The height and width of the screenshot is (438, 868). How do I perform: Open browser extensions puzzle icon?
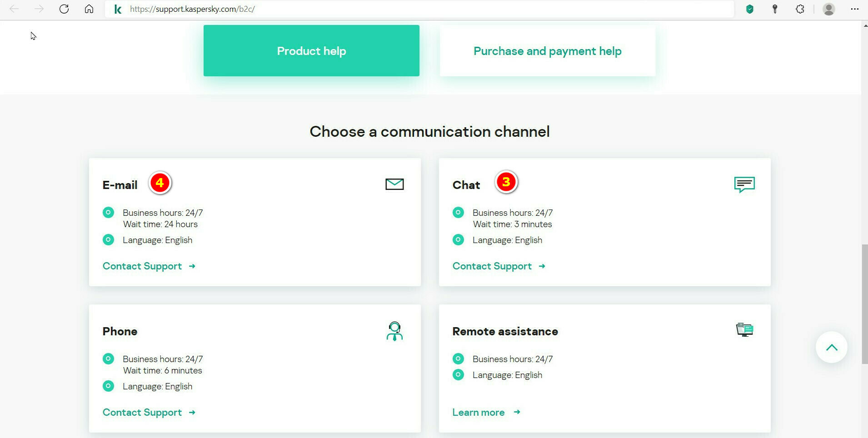(x=800, y=9)
